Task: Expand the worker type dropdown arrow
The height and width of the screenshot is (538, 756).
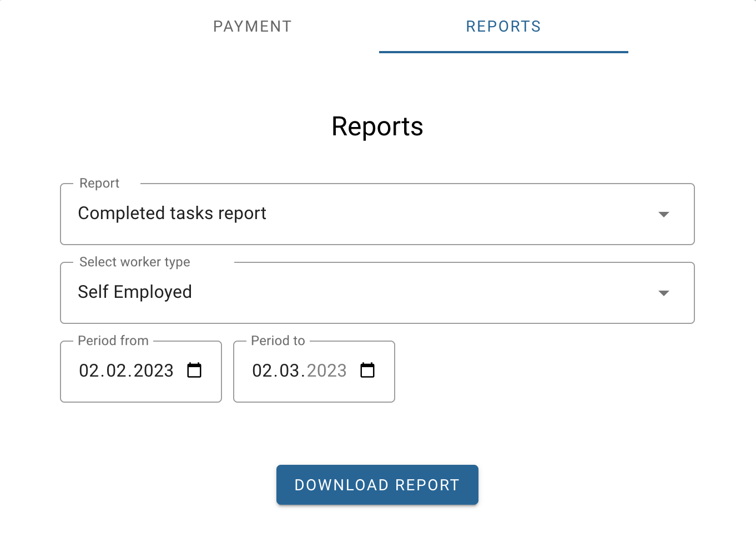Action: [663, 293]
